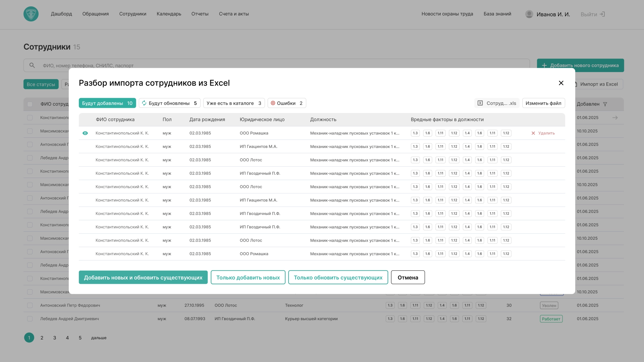This screenshot has height=362, width=644.
Task: Open the Отчеты menu item
Action: 200,14
